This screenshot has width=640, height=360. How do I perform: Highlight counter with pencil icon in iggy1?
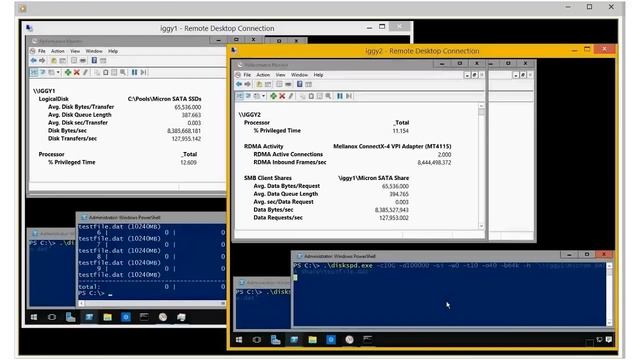click(x=85, y=72)
